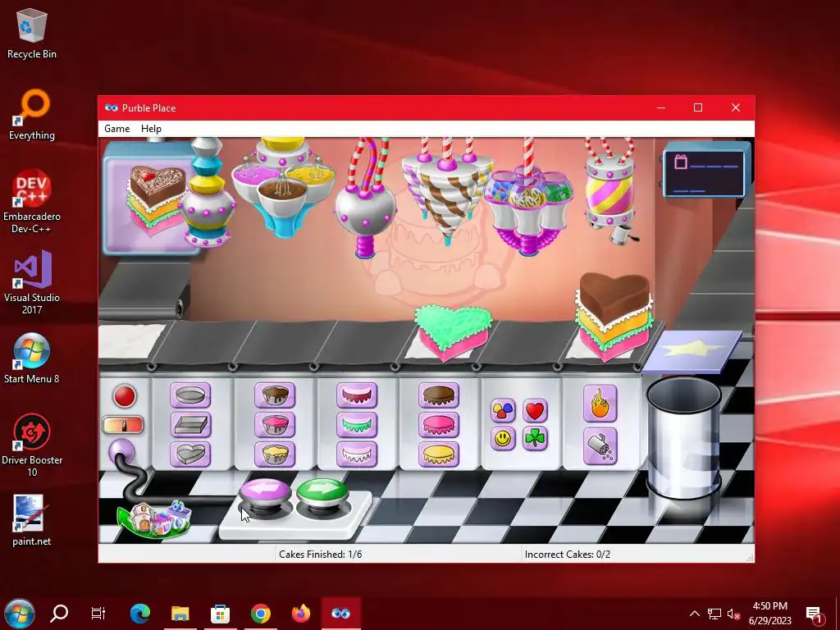Open the Help menu
The height and width of the screenshot is (630, 840).
click(151, 129)
